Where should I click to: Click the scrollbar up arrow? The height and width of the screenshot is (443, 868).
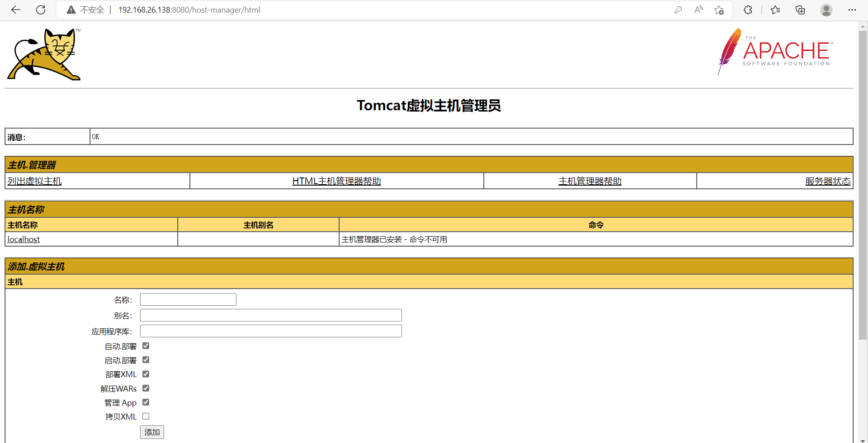[x=863, y=26]
